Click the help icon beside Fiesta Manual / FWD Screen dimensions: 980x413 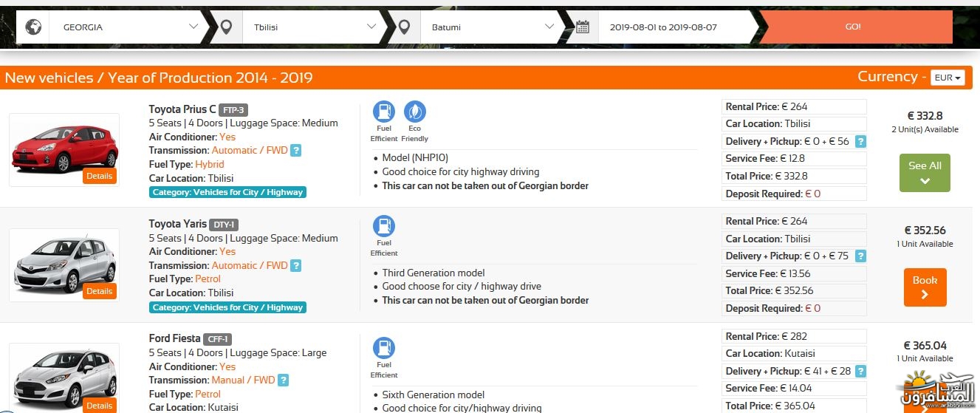coord(283,380)
